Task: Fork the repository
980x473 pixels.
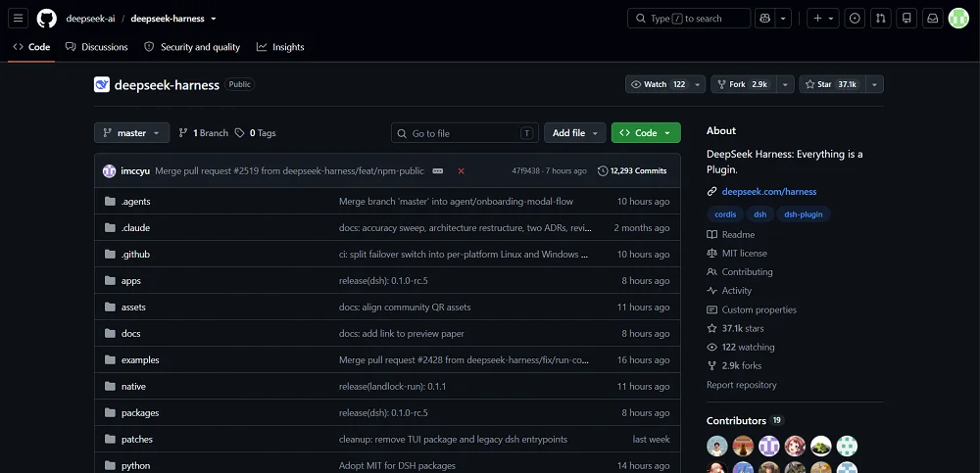Action: [742, 84]
